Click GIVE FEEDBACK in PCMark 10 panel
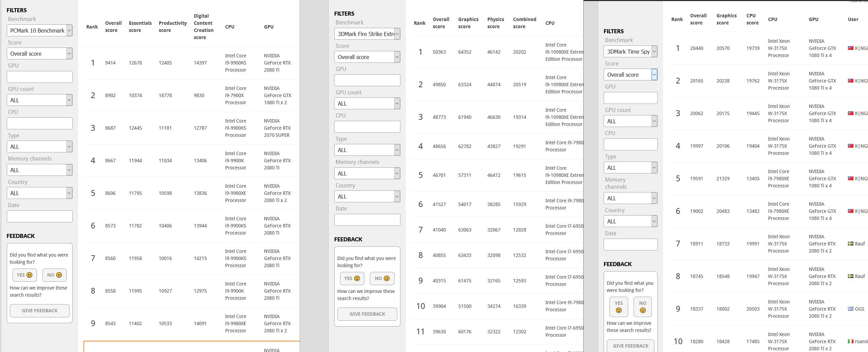 coord(40,311)
